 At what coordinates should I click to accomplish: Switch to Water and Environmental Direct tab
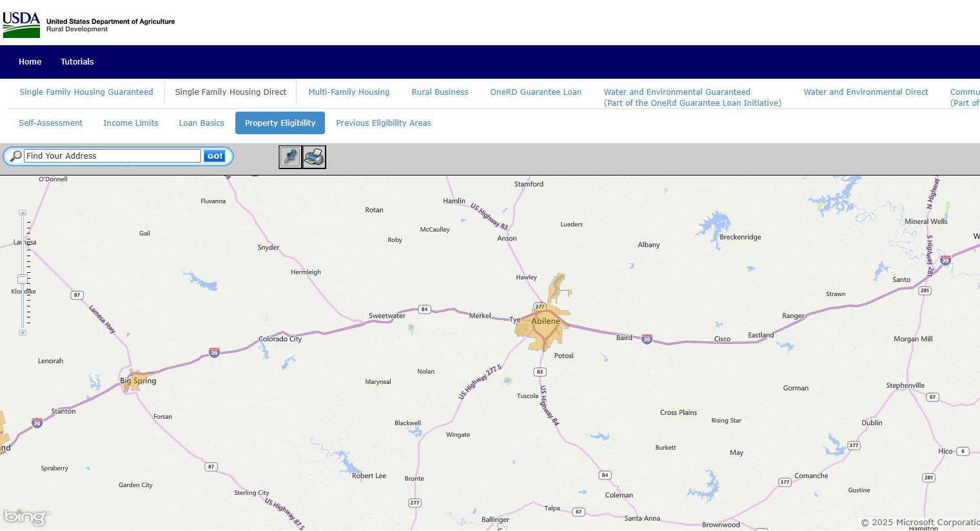(x=866, y=92)
